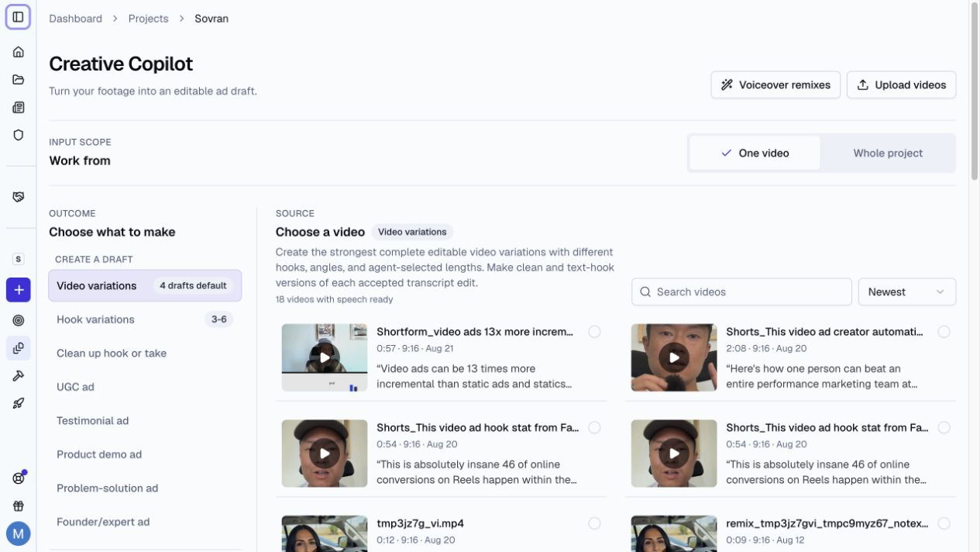Click the 4 drafts default badge
The image size is (980, 552).
[193, 286]
